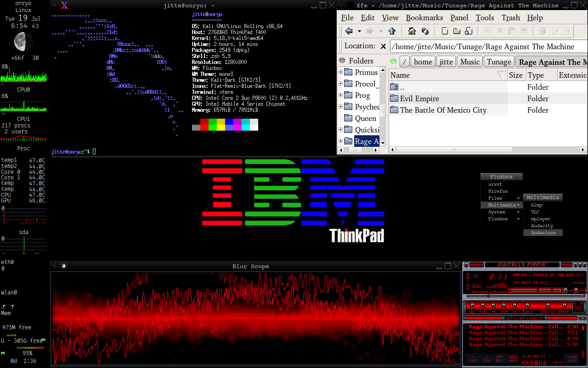Click the Type column header
This screenshot has width=588, height=368.
click(x=541, y=75)
